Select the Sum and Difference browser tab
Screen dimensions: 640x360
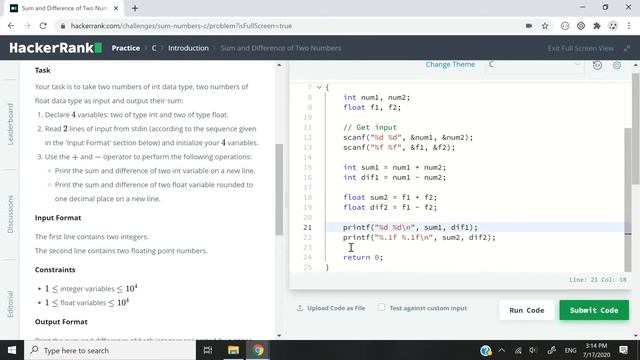coord(64,8)
